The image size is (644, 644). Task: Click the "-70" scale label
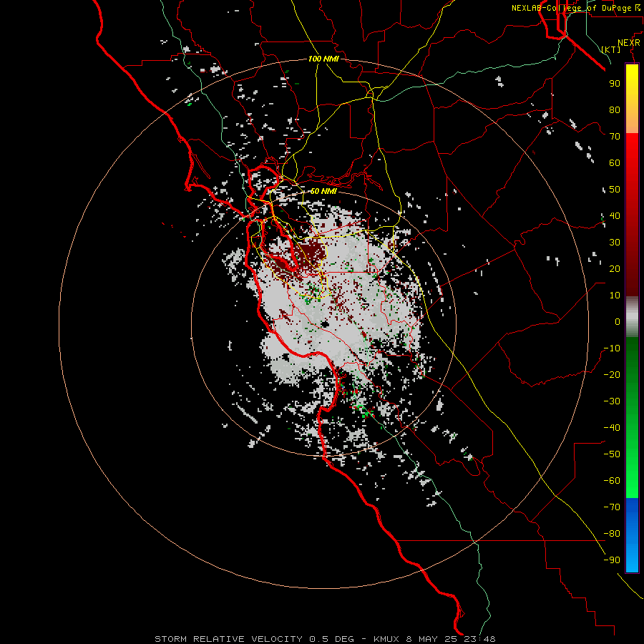(612, 507)
